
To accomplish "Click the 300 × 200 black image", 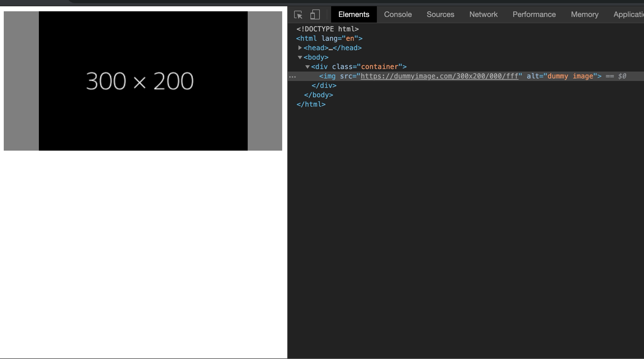I will (x=143, y=81).
